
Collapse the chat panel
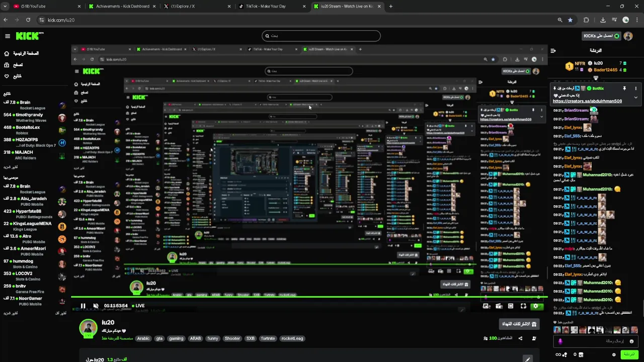[x=553, y=51]
